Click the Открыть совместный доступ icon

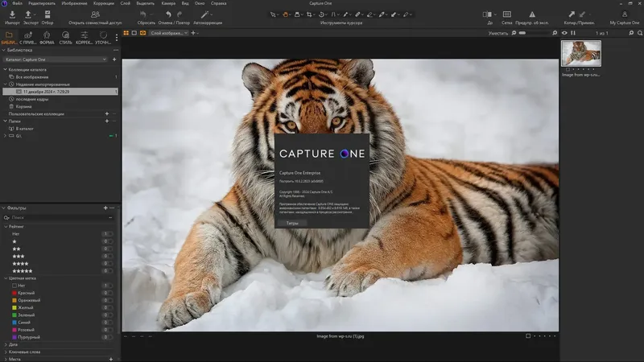click(x=97, y=14)
